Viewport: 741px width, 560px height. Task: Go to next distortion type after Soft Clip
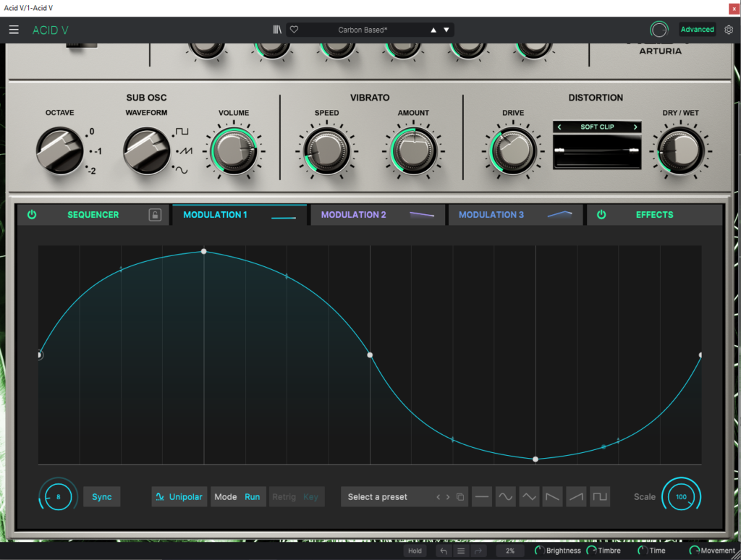tap(635, 127)
